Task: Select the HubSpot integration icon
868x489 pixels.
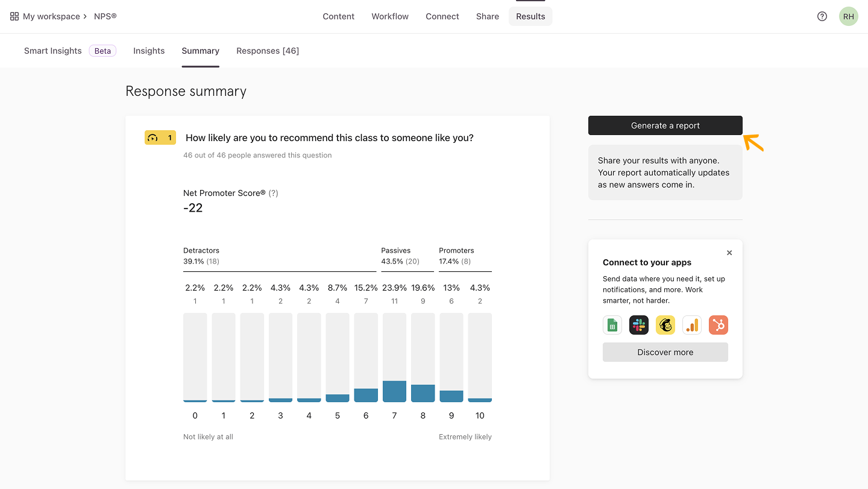Action: pyautogui.click(x=719, y=325)
